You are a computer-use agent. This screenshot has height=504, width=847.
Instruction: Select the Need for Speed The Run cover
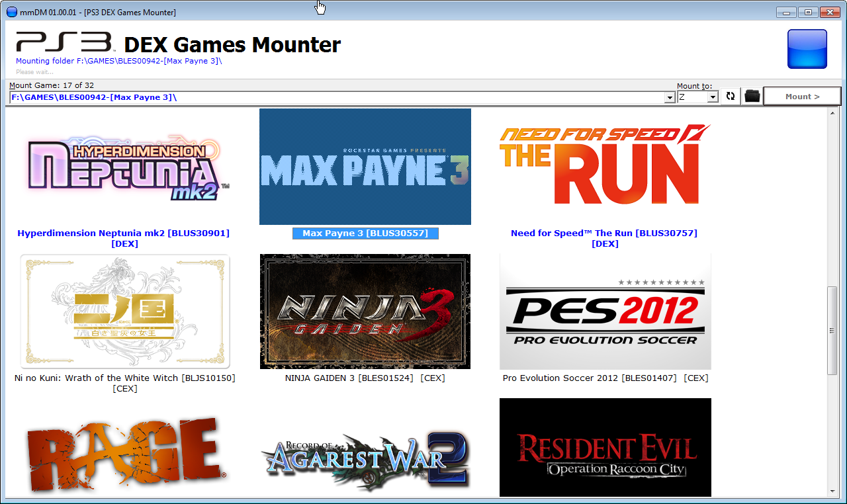click(605, 165)
